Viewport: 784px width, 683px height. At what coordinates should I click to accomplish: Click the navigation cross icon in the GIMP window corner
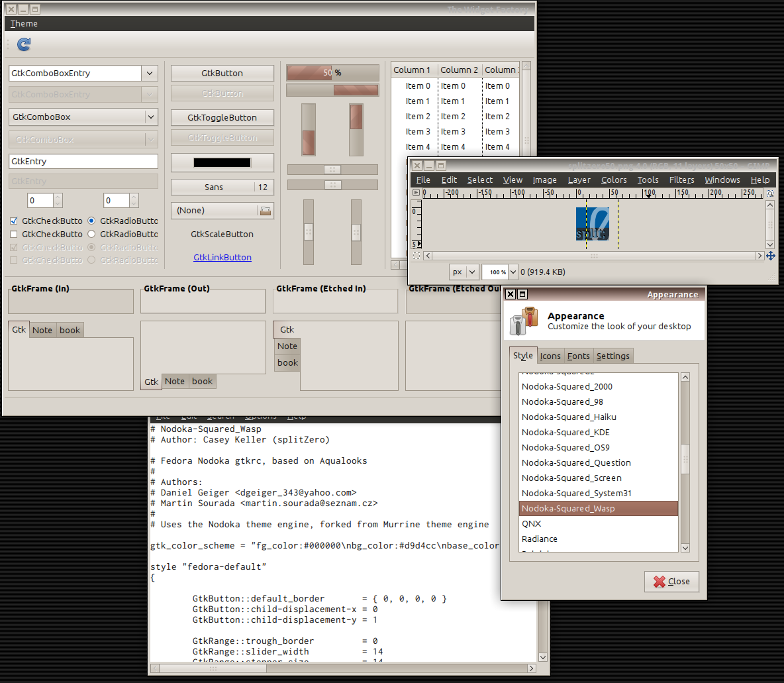(x=771, y=256)
